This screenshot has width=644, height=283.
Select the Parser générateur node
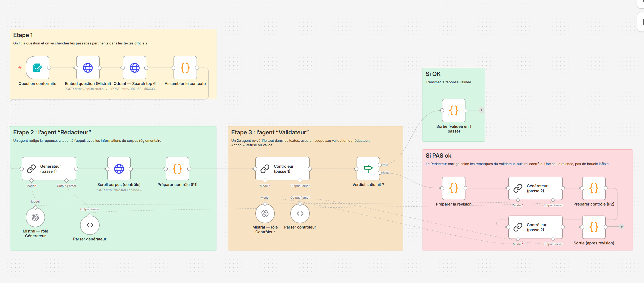(90, 225)
